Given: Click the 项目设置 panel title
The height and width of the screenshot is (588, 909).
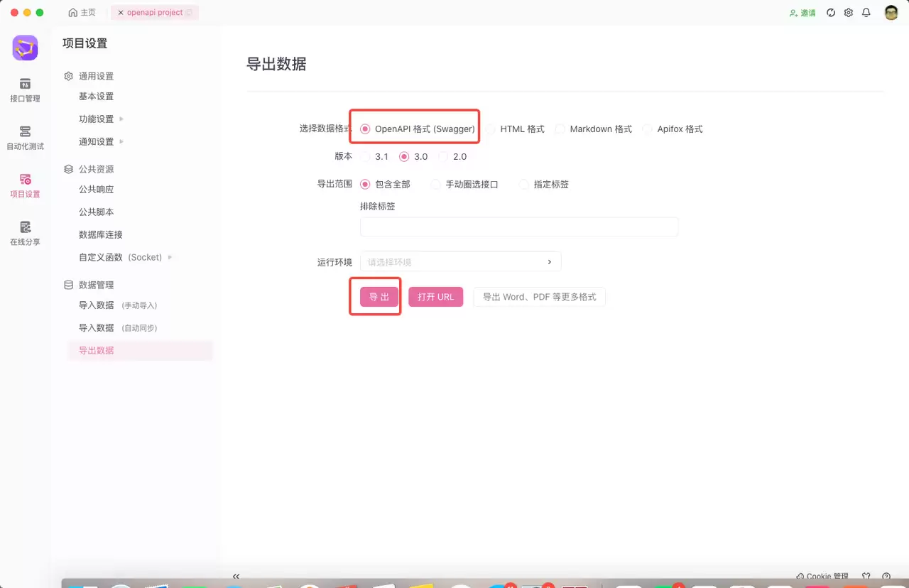Looking at the screenshot, I should 85,43.
